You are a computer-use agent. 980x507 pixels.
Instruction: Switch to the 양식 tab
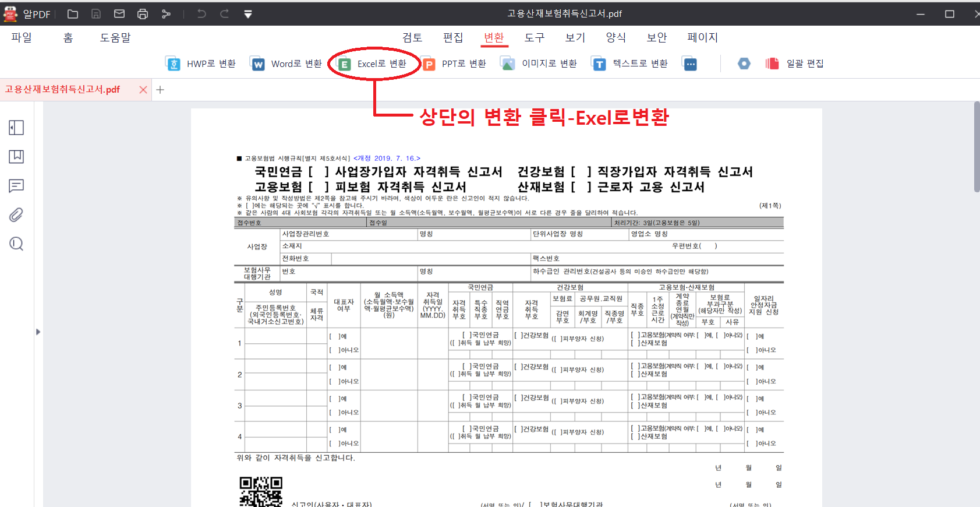[x=616, y=38]
